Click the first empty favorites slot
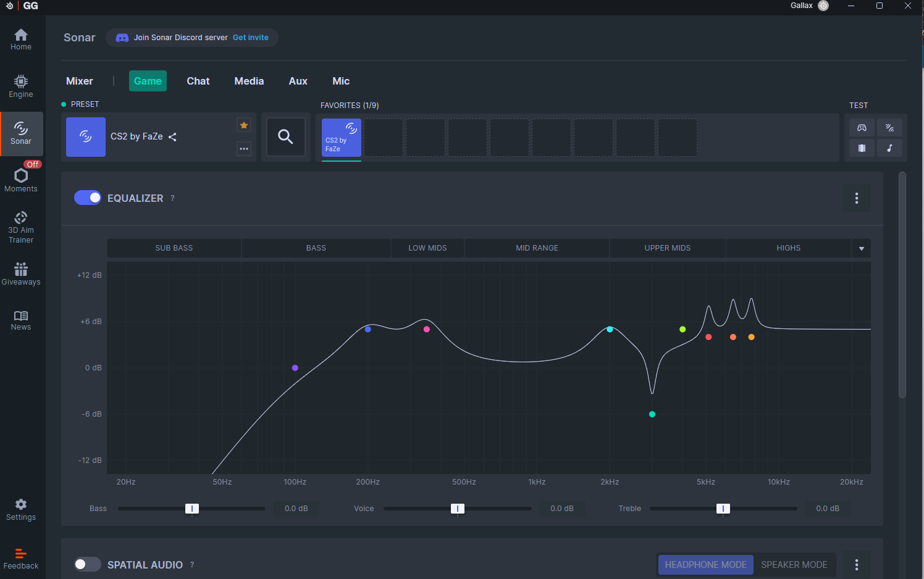The image size is (924, 579). 384,138
